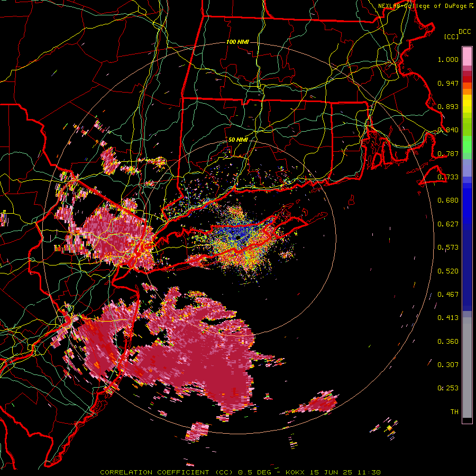Click the [CC] legend label
Image resolution: width=476 pixels, height=476 pixels.
[x=451, y=36]
